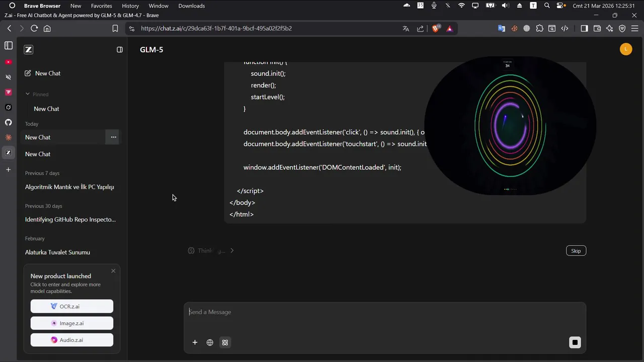Open the pinned New Chat conversation
The height and width of the screenshot is (362, 644).
click(x=46, y=109)
